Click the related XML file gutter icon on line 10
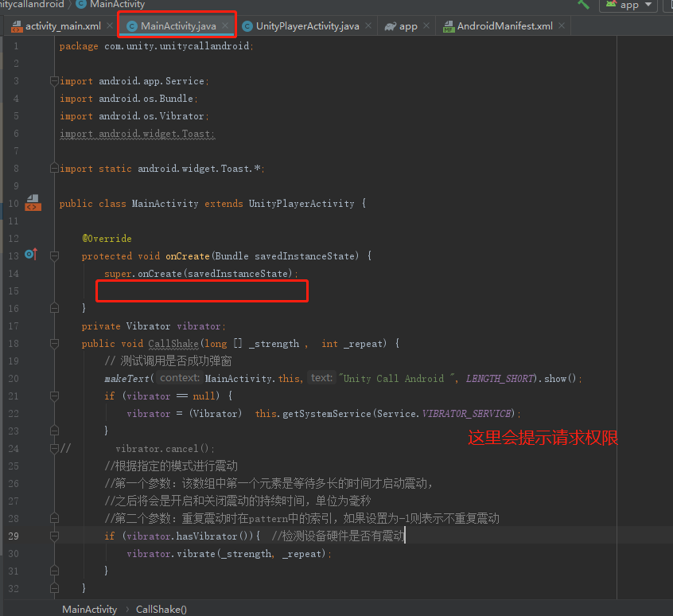673x616 pixels. pos(33,203)
